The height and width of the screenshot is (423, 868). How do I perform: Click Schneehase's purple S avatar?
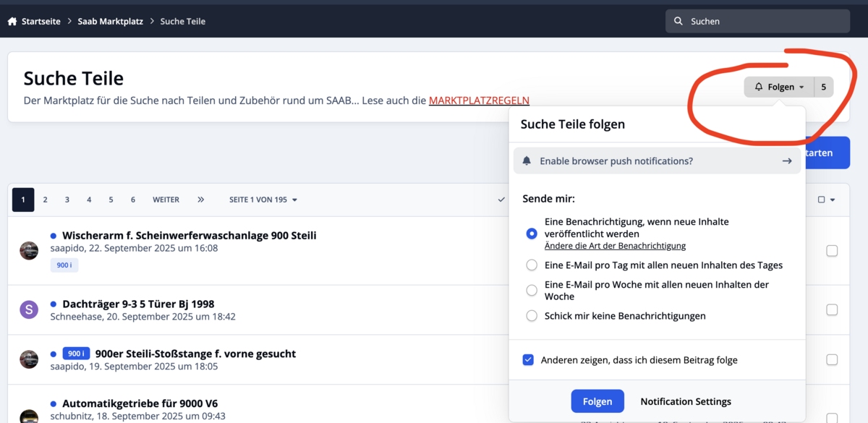[x=29, y=310]
